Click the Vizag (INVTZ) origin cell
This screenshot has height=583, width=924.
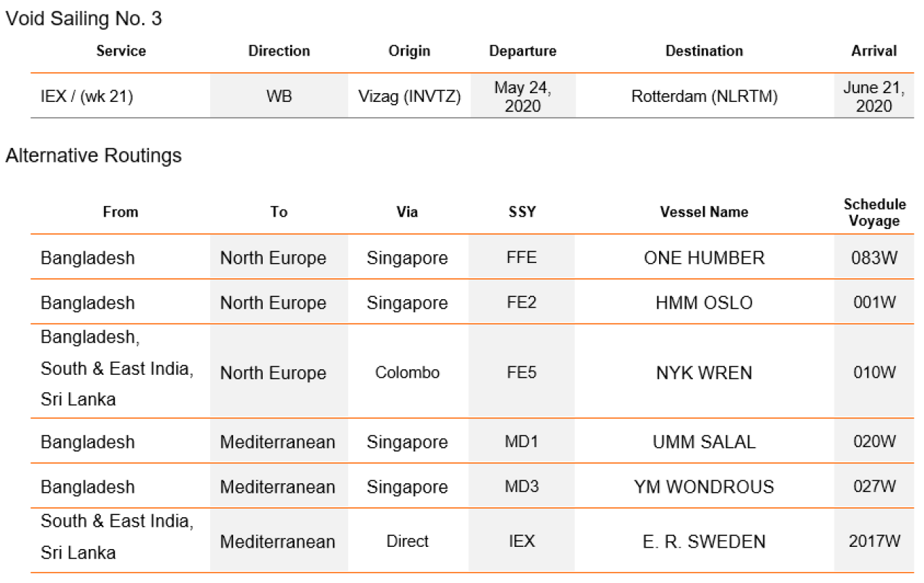[x=409, y=96]
